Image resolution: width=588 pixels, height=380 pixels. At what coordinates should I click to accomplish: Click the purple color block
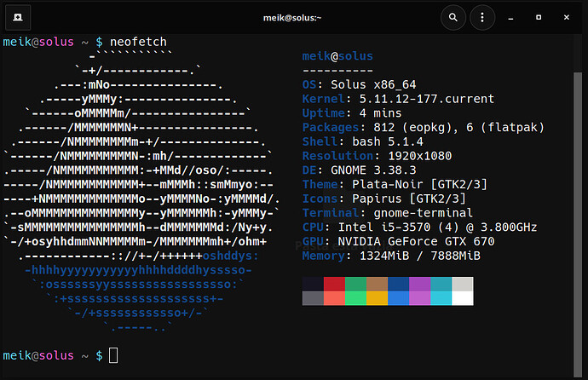pyautogui.click(x=419, y=284)
